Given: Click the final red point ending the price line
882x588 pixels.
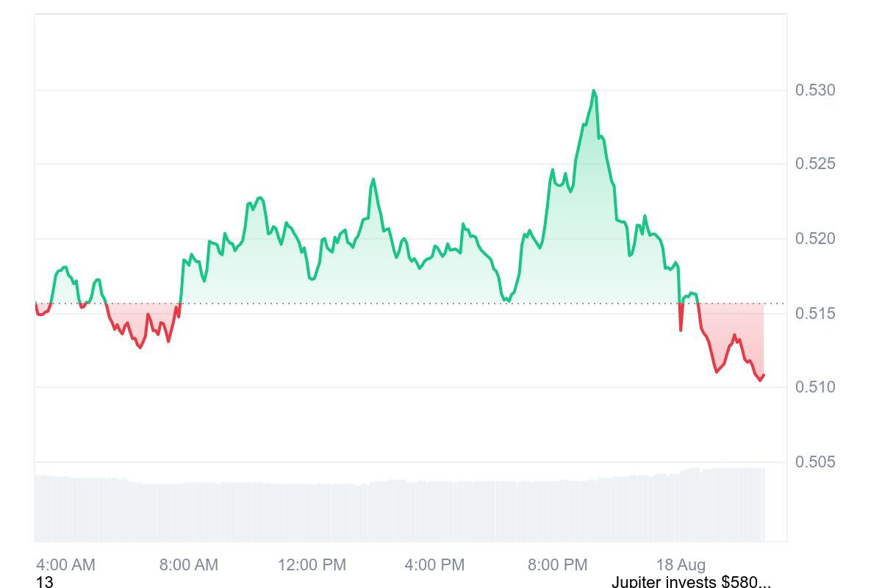Looking at the screenshot, I should pyautogui.click(x=764, y=376).
